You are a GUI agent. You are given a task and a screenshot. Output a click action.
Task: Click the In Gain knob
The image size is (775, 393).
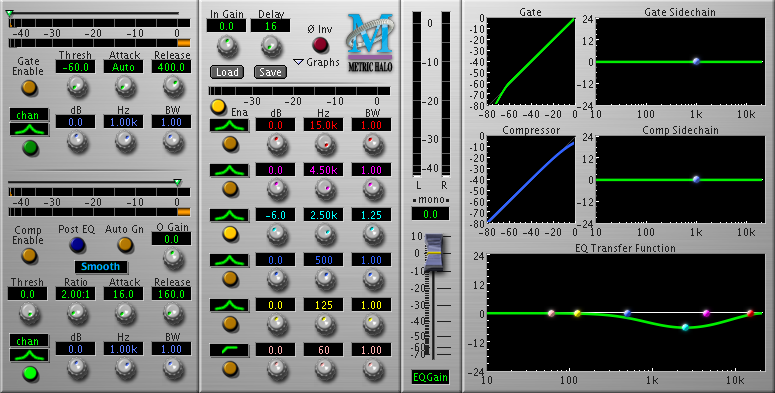(x=227, y=47)
